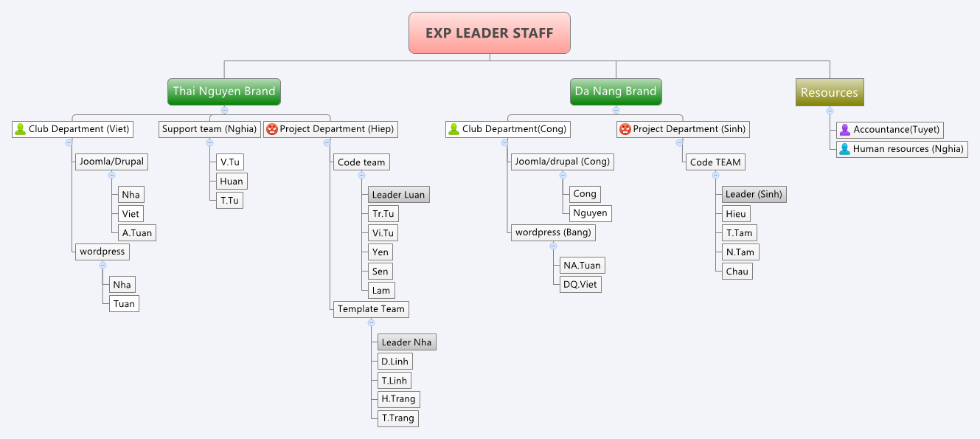
Task: Collapse the Da Nang Brand subtopics
Action: pyautogui.click(x=615, y=108)
